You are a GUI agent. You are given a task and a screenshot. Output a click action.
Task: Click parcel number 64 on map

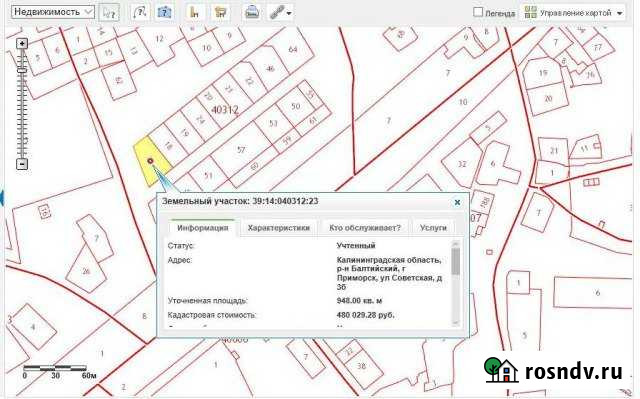(x=293, y=49)
